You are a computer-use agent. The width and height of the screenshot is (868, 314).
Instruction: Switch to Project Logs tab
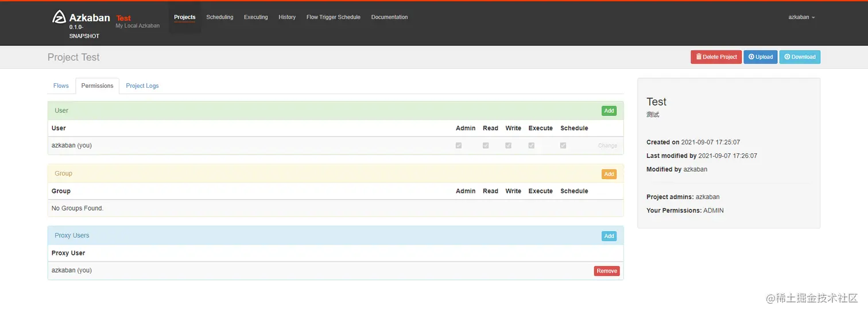[x=142, y=86]
